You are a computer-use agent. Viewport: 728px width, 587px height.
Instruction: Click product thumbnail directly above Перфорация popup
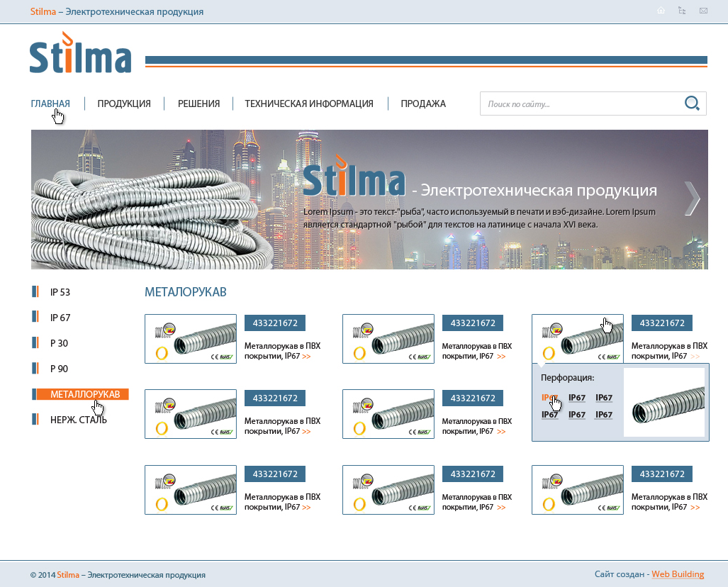pyautogui.click(x=578, y=339)
